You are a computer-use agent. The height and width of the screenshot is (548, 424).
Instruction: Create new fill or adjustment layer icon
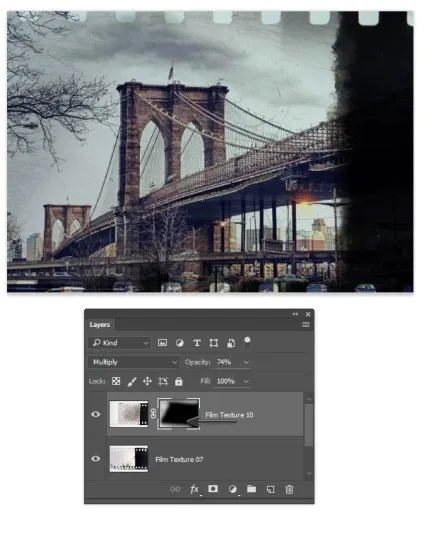(x=232, y=489)
